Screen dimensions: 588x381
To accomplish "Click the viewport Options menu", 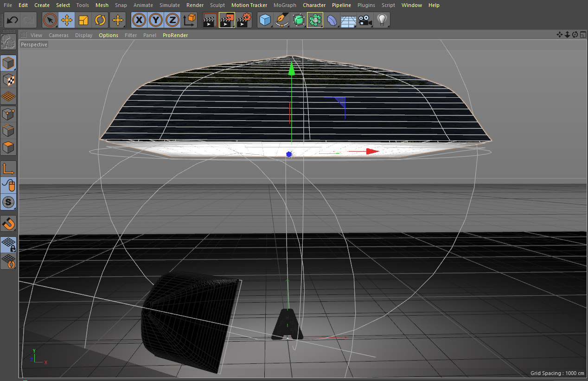I will pos(108,35).
